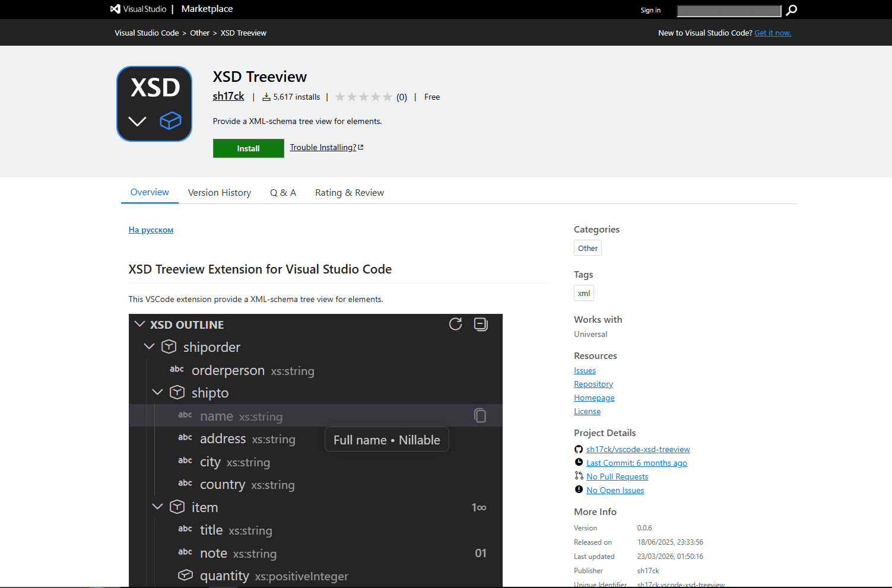Click the GitHub icon in Project Details
Viewport: 892px width, 588px height.
pos(579,449)
